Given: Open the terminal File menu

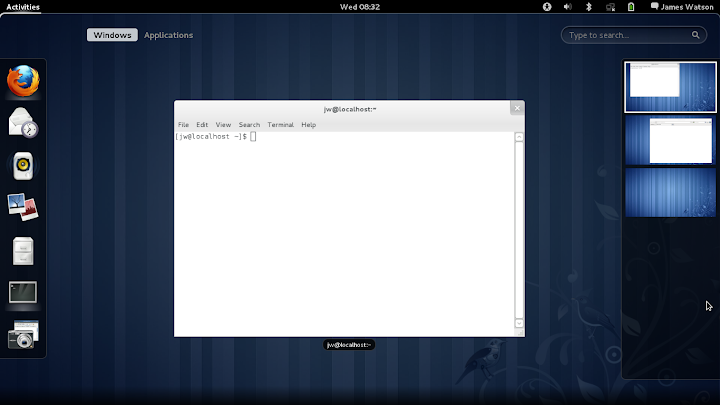Looking at the screenshot, I should pos(183,124).
